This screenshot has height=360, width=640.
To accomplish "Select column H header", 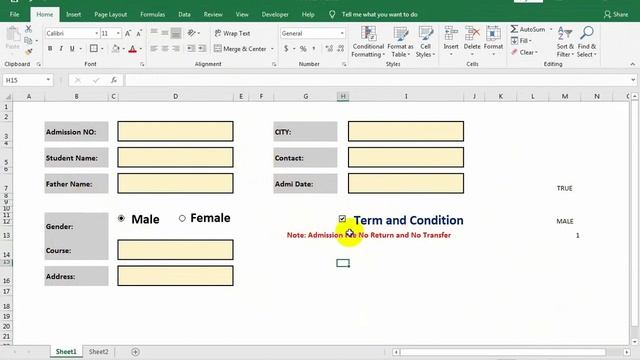I will (x=343, y=96).
